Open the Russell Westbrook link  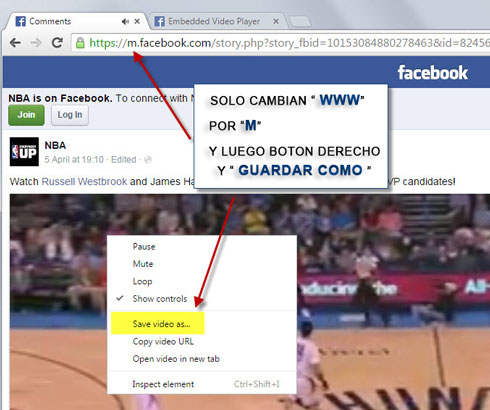click(x=84, y=182)
